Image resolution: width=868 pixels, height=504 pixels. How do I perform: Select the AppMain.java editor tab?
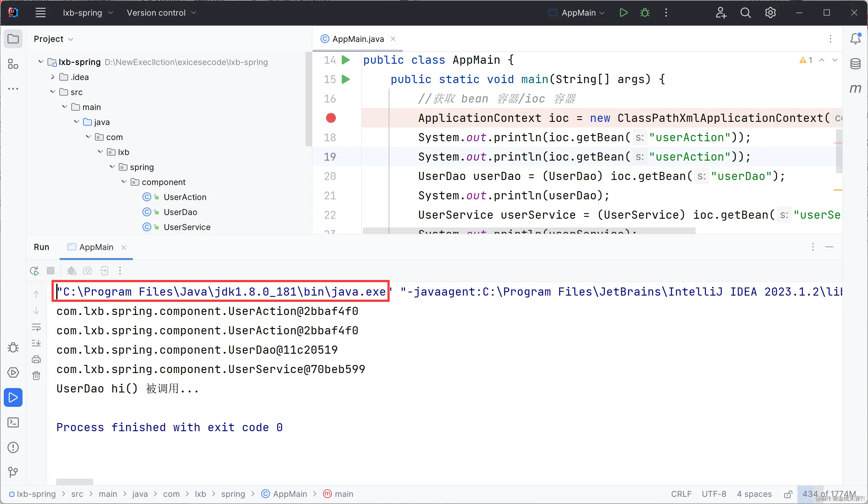click(x=357, y=39)
